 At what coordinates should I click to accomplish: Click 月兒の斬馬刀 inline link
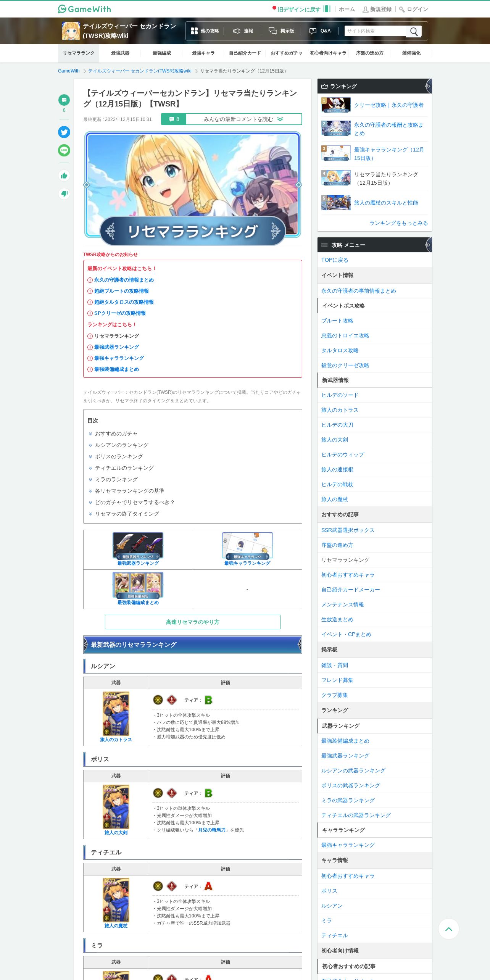click(x=212, y=830)
